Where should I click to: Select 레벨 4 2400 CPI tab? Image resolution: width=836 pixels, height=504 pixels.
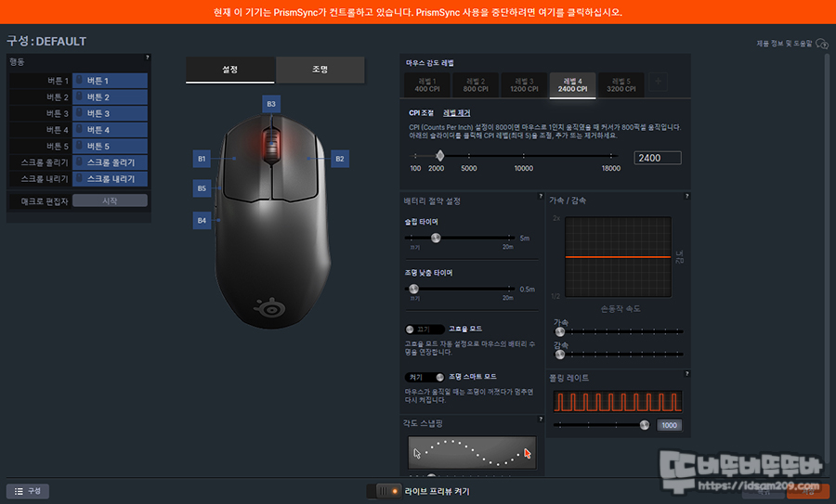pyautogui.click(x=572, y=85)
